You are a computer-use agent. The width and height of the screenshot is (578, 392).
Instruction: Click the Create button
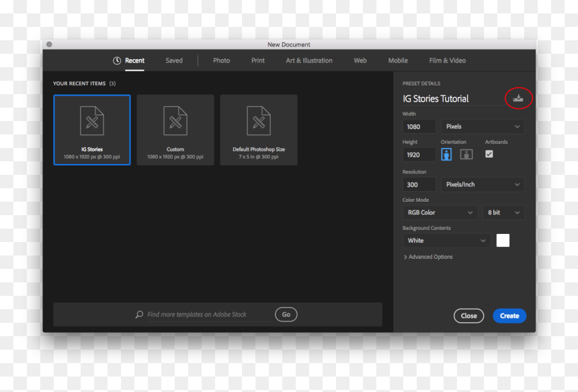(509, 315)
